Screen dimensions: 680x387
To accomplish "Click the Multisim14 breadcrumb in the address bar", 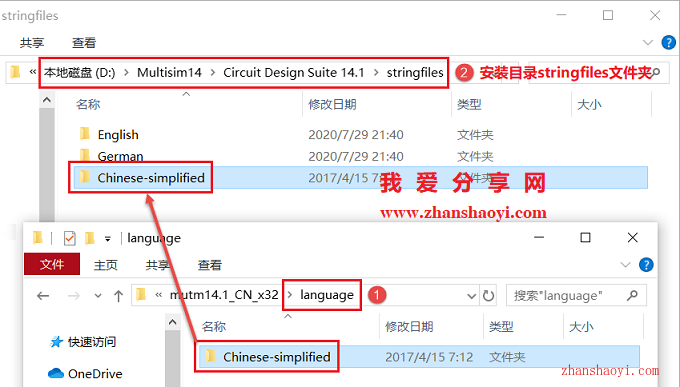I will (169, 72).
